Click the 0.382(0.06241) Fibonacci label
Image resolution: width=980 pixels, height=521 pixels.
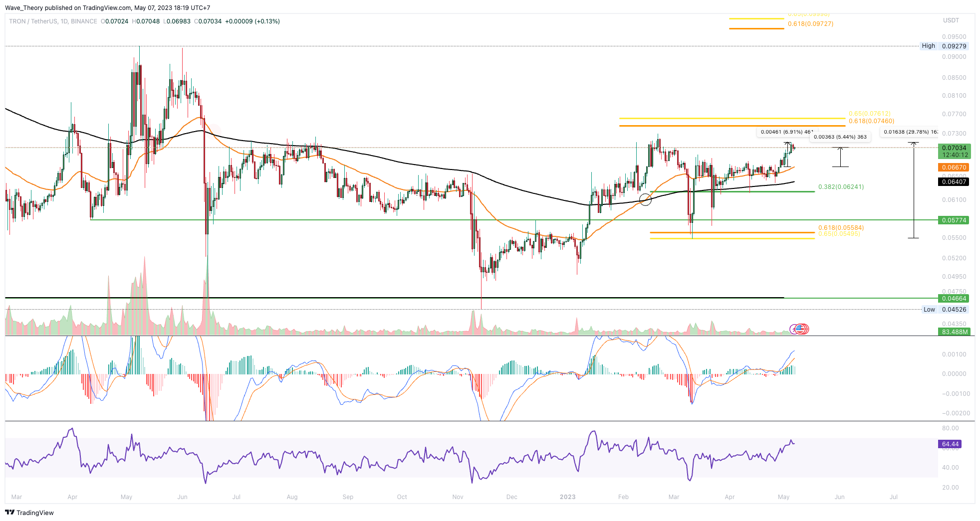841,187
